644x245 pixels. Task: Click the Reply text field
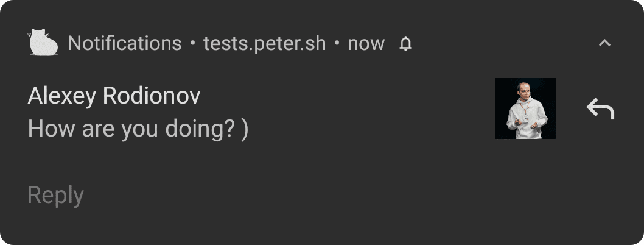[x=56, y=196]
